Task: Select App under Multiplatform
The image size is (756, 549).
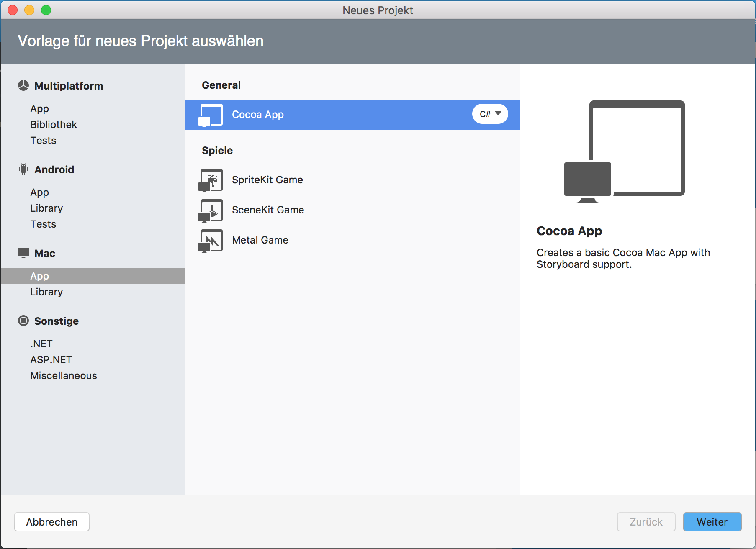Action: [40, 109]
